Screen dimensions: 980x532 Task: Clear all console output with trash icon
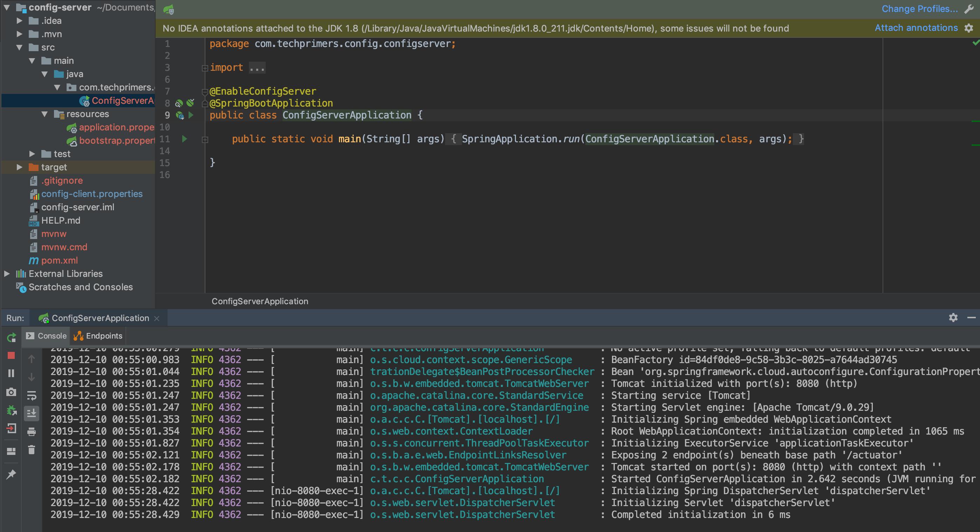click(32, 450)
